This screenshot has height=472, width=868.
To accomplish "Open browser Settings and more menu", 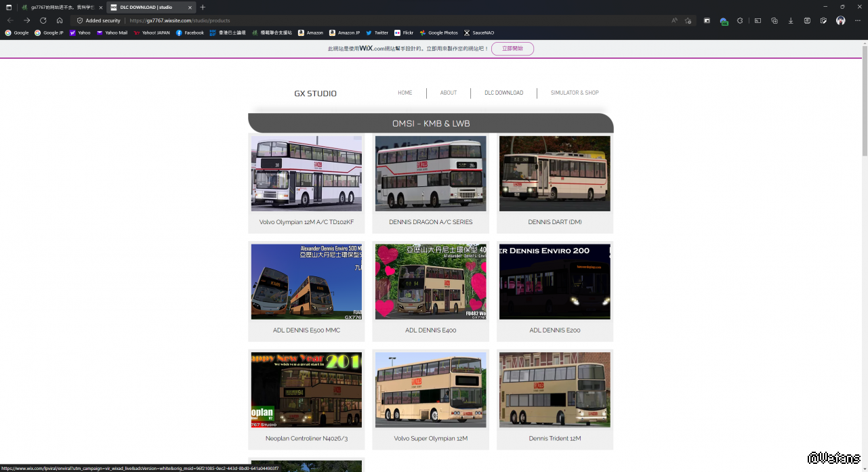I will [856, 20].
